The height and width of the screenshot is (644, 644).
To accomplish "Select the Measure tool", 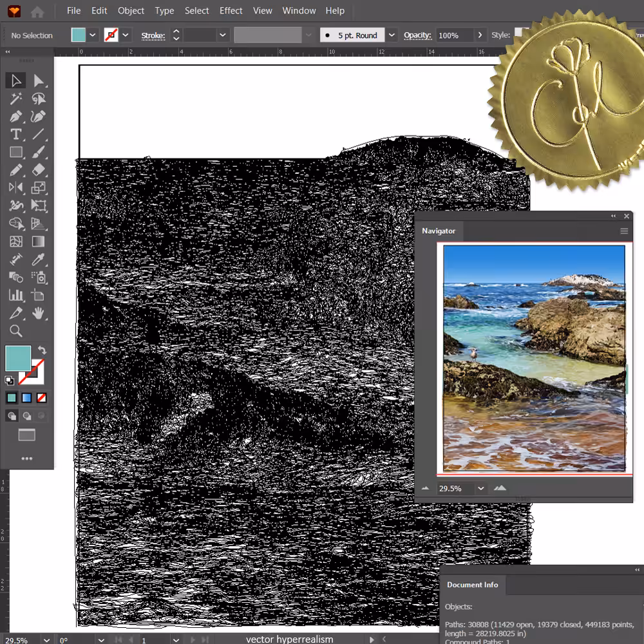I will [15, 260].
